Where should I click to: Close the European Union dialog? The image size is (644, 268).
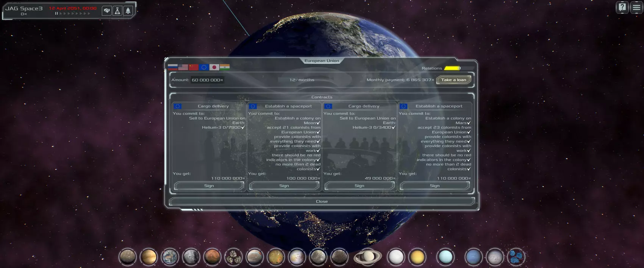(322, 201)
